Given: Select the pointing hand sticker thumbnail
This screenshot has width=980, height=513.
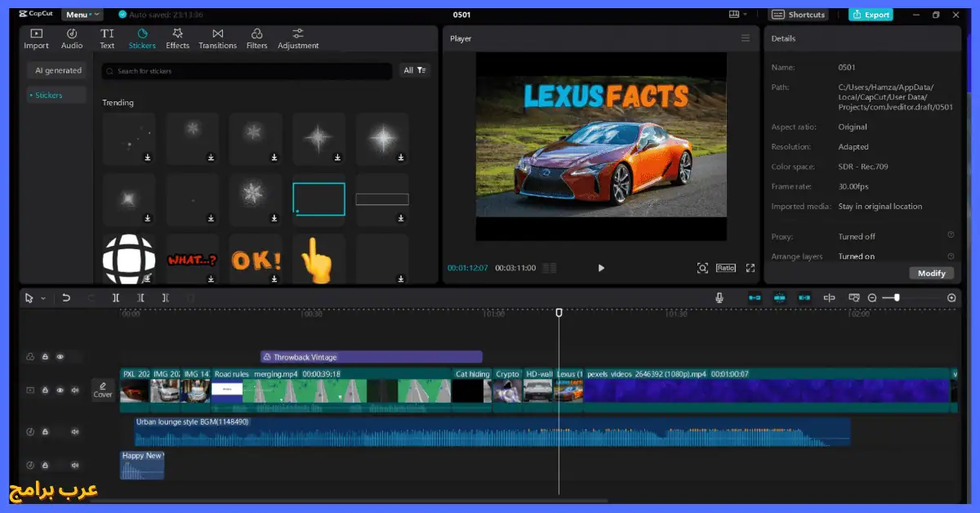Looking at the screenshot, I should click(x=319, y=261).
